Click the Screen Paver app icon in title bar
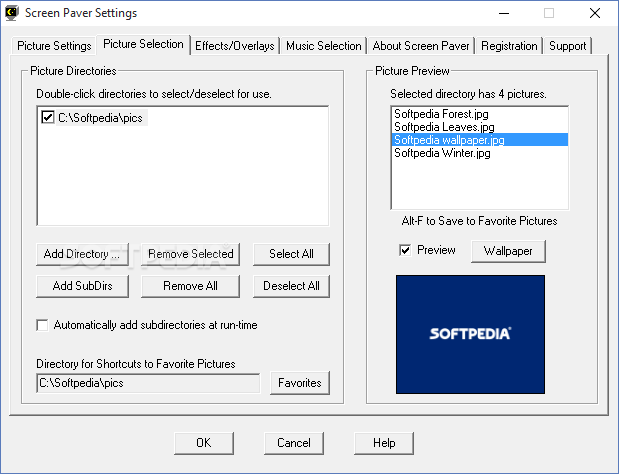619x474 pixels. click(12, 13)
